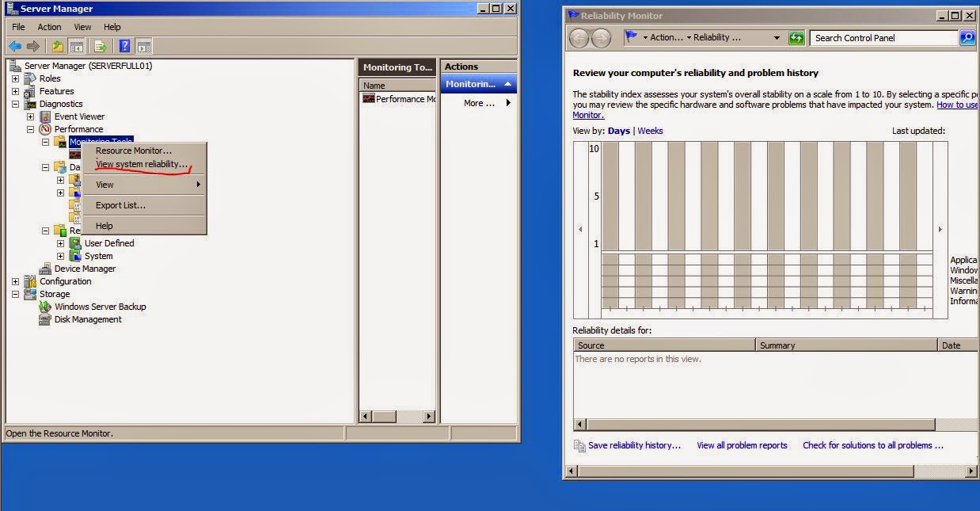Screen dimensions: 980x511
Task: Click the Features node icon
Action: 30,91
